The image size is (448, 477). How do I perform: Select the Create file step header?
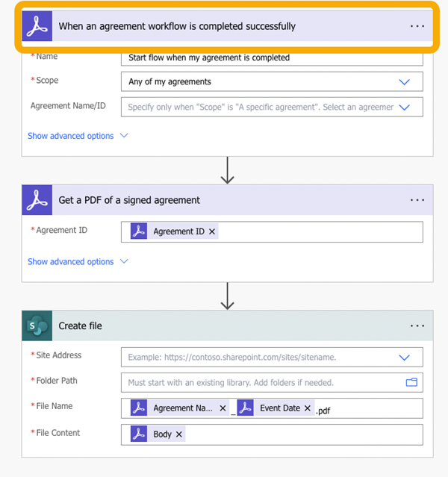[224, 325]
